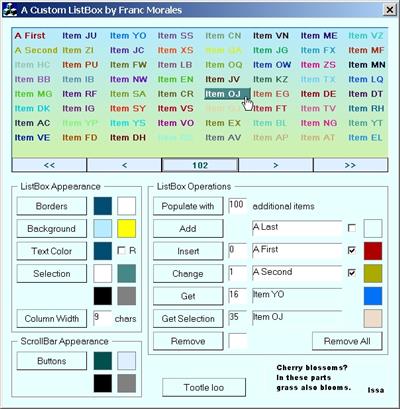Click the 'A Last' text field
Image resolution: width=400 pixels, height=409 pixels.
(x=297, y=228)
